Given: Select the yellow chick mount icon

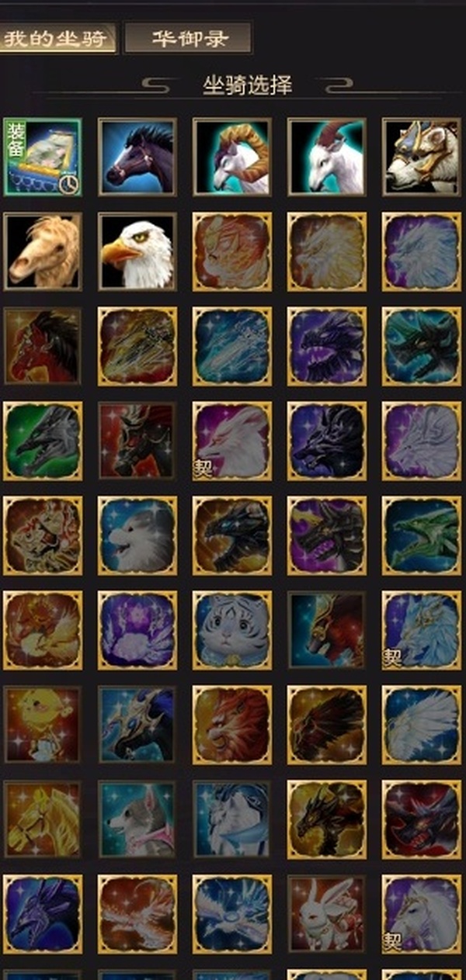Looking at the screenshot, I should 42,725.
